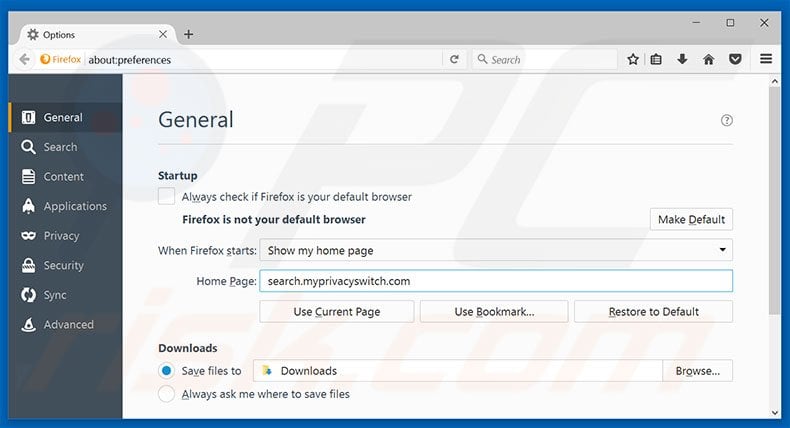Reload the page with the refresh icon
This screenshot has height=428, width=790.
(454, 59)
